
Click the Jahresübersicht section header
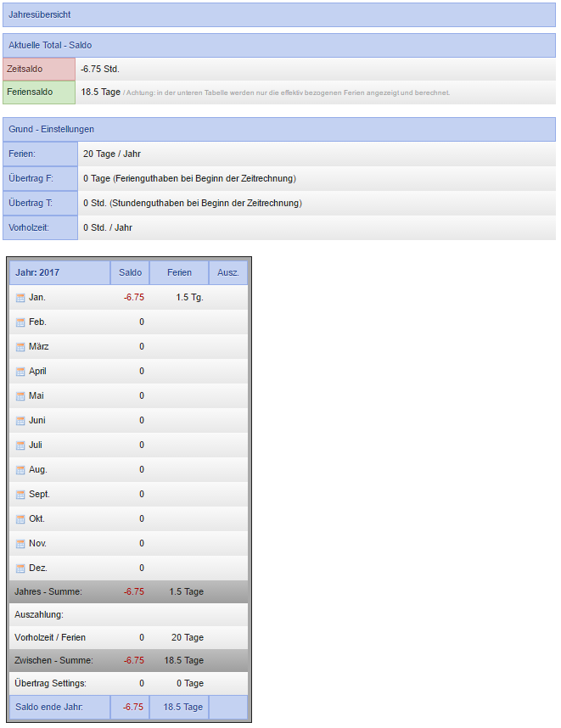(279, 14)
